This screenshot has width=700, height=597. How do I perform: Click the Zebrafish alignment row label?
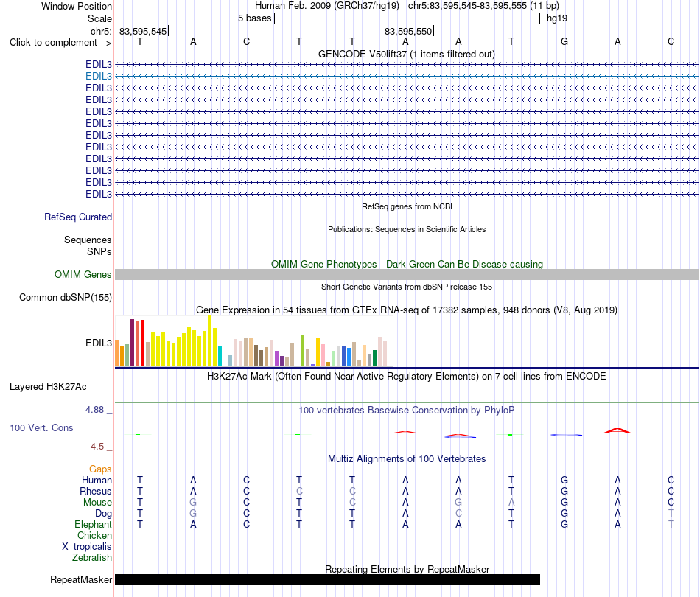(92, 558)
